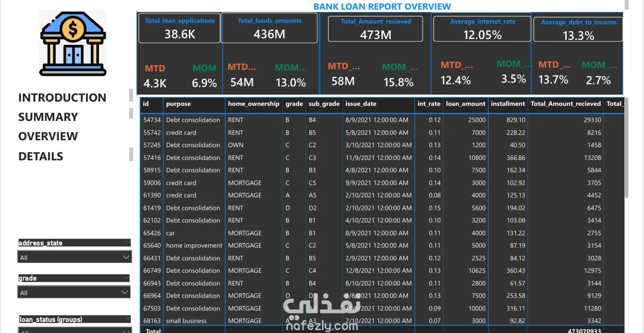644x333 pixels.
Task: Select id cell 55742
Action: coord(152,132)
